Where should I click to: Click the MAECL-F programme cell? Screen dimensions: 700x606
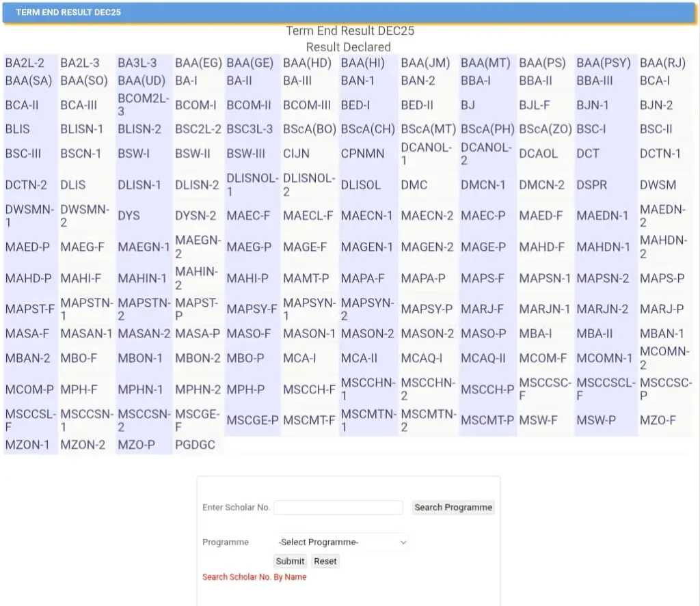click(x=308, y=215)
